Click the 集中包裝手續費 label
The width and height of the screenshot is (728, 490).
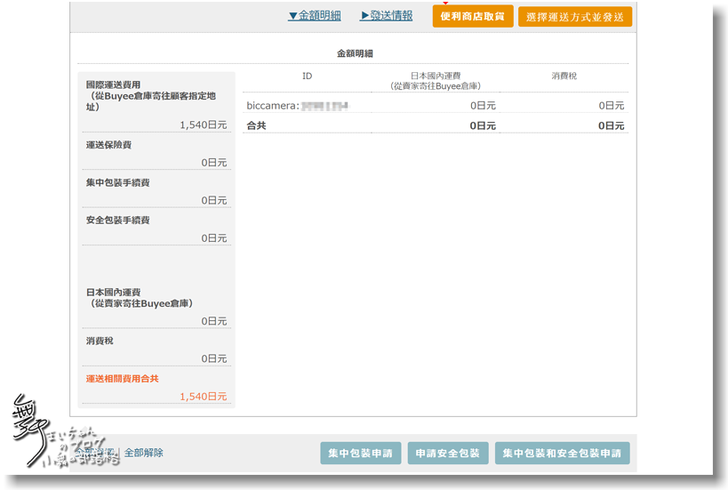[118, 183]
